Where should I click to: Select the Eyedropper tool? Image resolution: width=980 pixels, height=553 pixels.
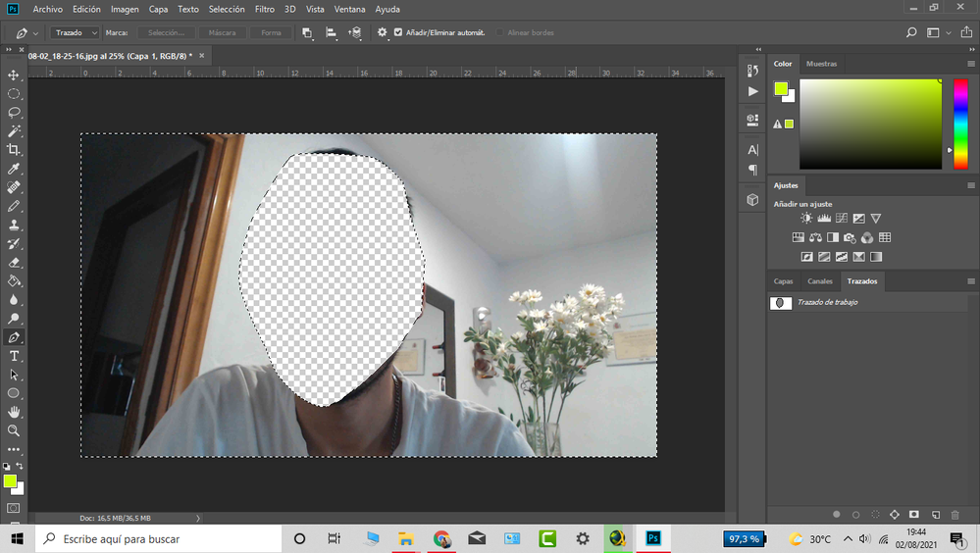(x=14, y=169)
